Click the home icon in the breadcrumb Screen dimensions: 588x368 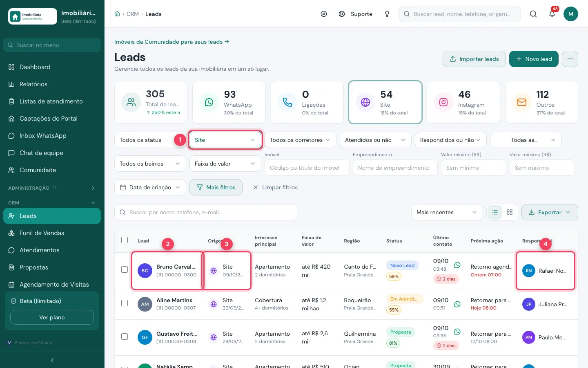click(x=117, y=14)
